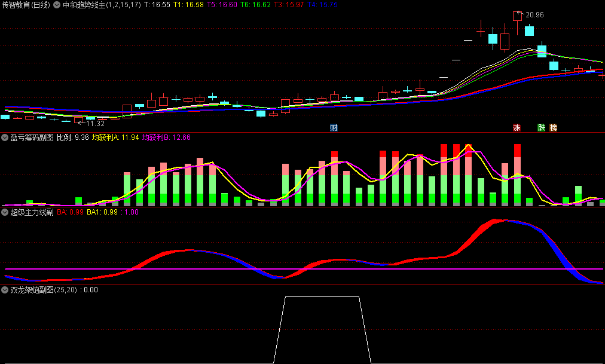The height and width of the screenshot is (364, 605).
Task: Select indicator label 中和趋势线主(1,2,15,17)
Action: tap(102, 5)
